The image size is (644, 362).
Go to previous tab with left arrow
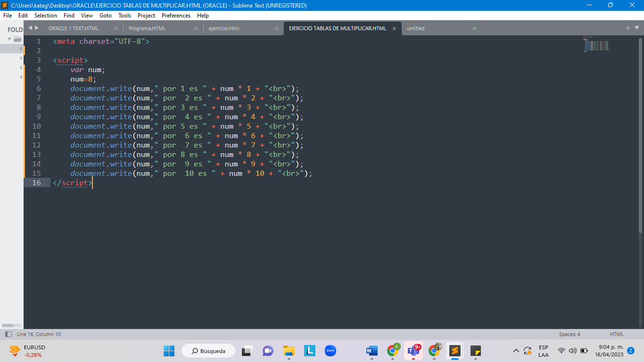click(x=30, y=28)
